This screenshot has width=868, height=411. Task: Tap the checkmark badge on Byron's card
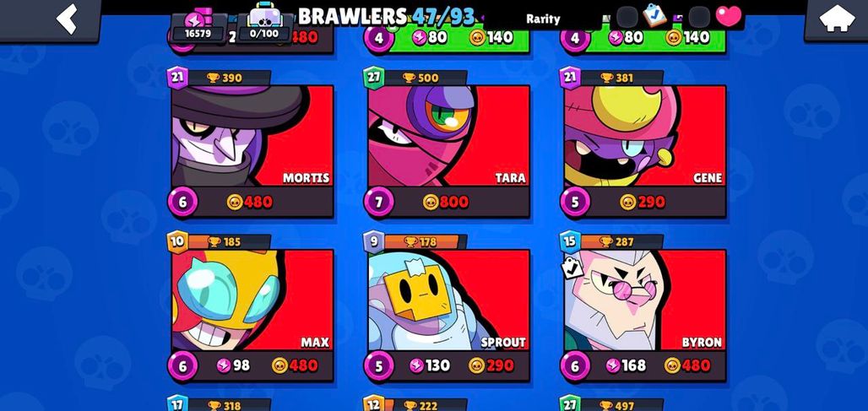click(572, 269)
